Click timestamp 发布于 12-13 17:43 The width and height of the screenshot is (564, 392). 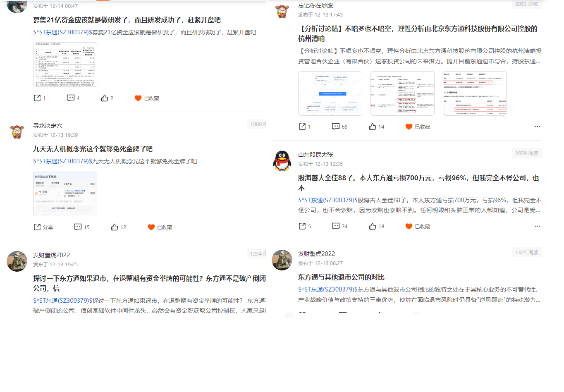coord(320,15)
